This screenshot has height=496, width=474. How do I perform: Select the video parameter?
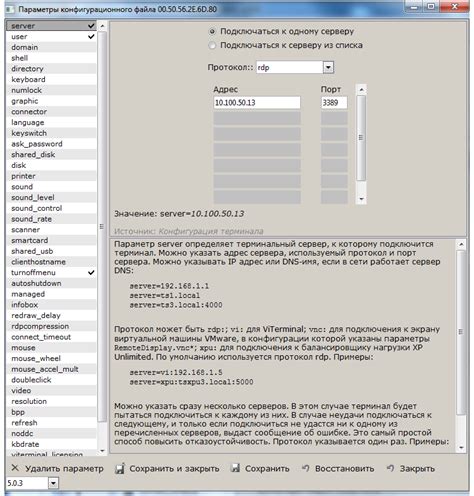click(52, 391)
